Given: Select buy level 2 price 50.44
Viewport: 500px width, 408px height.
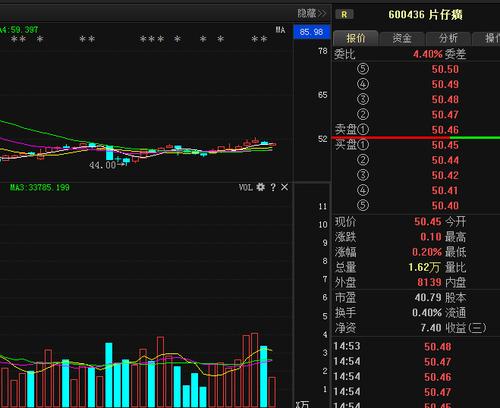Looking at the screenshot, I should click(445, 160).
